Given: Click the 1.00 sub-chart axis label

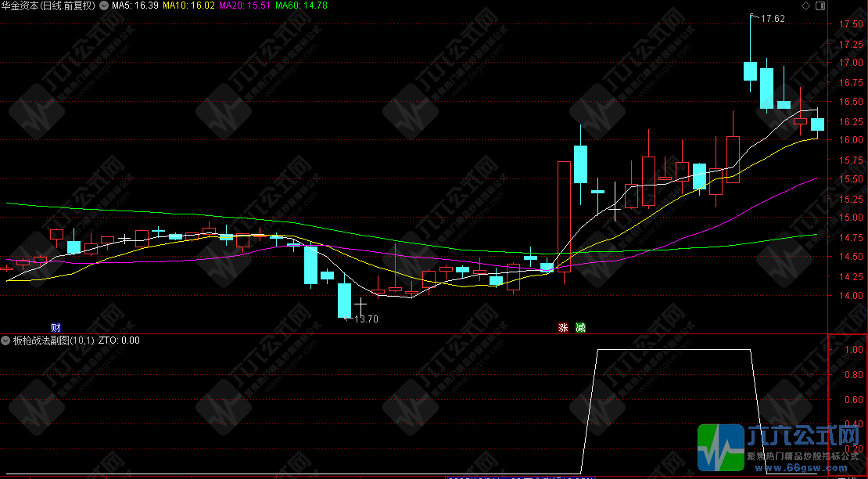Looking at the screenshot, I should point(853,350).
